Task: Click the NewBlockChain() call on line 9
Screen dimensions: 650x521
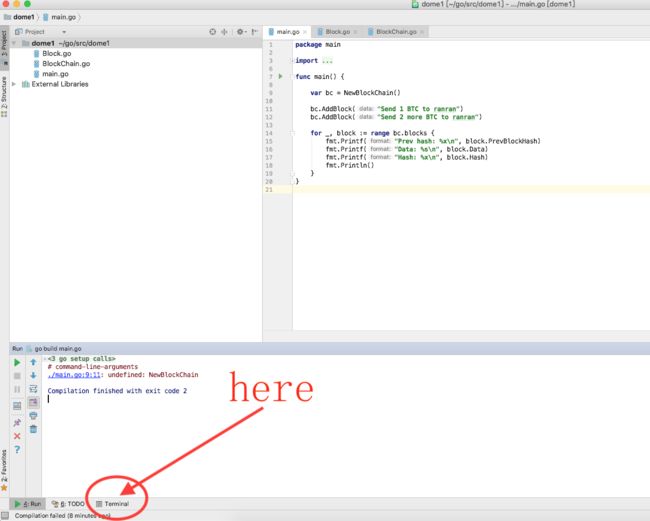Action: point(372,93)
